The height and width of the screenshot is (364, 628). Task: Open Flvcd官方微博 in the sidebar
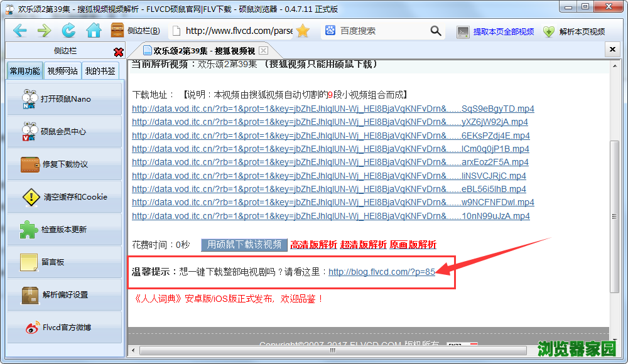coord(65,327)
